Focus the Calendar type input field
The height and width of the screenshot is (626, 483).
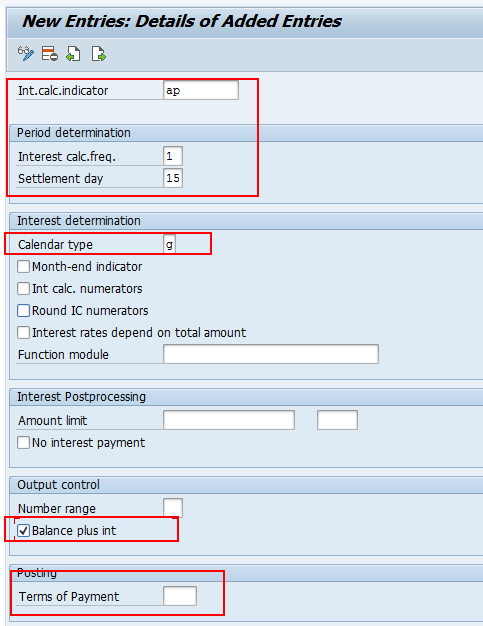(x=170, y=244)
